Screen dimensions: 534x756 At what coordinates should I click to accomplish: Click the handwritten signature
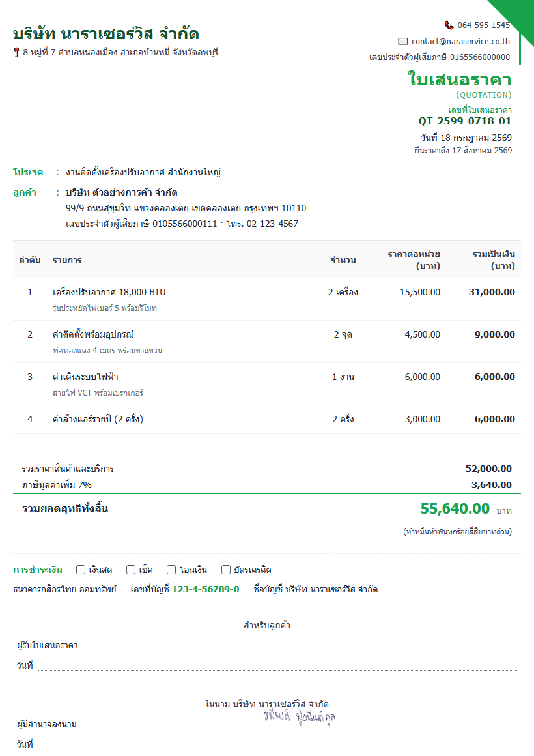click(300, 717)
